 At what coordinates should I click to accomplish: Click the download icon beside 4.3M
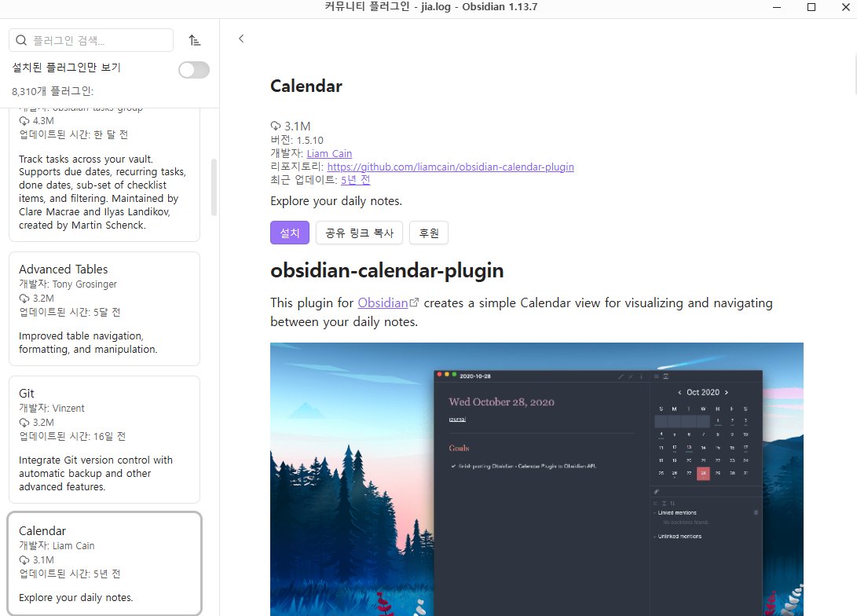coord(24,121)
